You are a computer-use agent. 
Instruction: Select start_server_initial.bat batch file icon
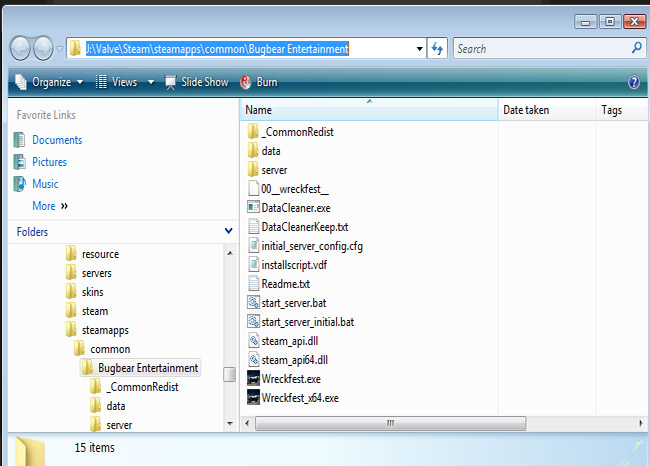point(253,322)
